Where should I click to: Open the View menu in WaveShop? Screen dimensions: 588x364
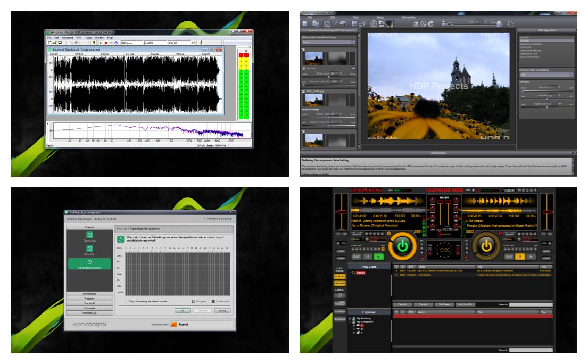[79, 38]
